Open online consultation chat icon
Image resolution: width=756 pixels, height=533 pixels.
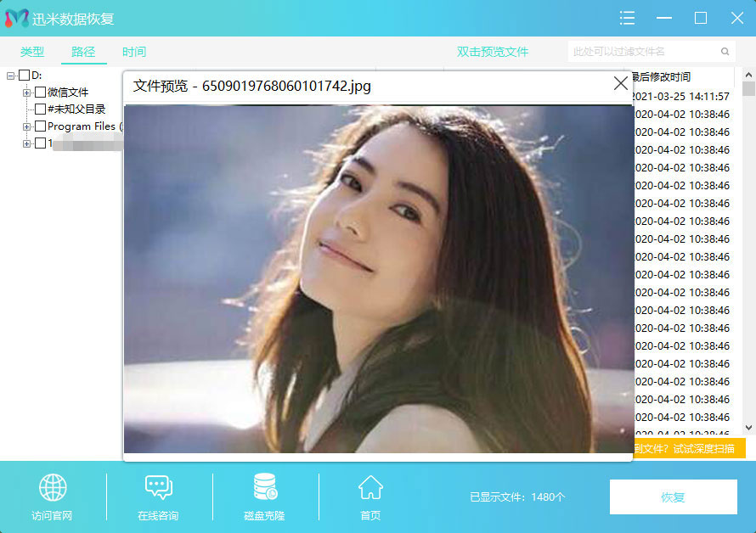pos(158,488)
